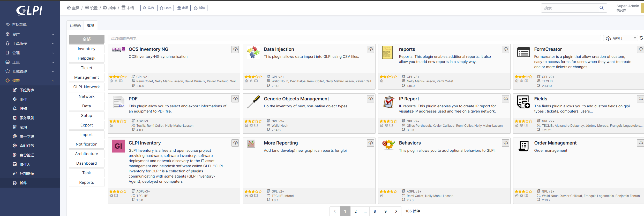Screen dimensions: 644x216
Task: Open the 最热门 sort dropdown
Action: 620,38
